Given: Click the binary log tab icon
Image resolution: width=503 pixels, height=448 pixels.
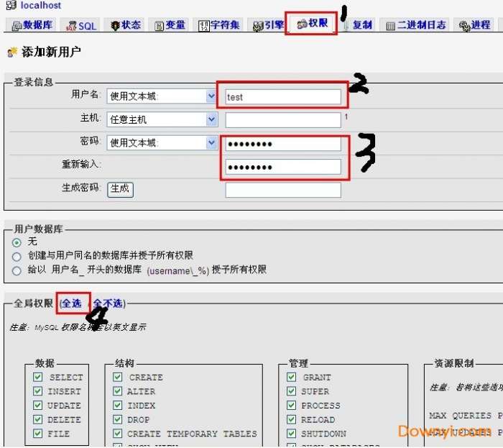Looking at the screenshot, I should point(390,26).
